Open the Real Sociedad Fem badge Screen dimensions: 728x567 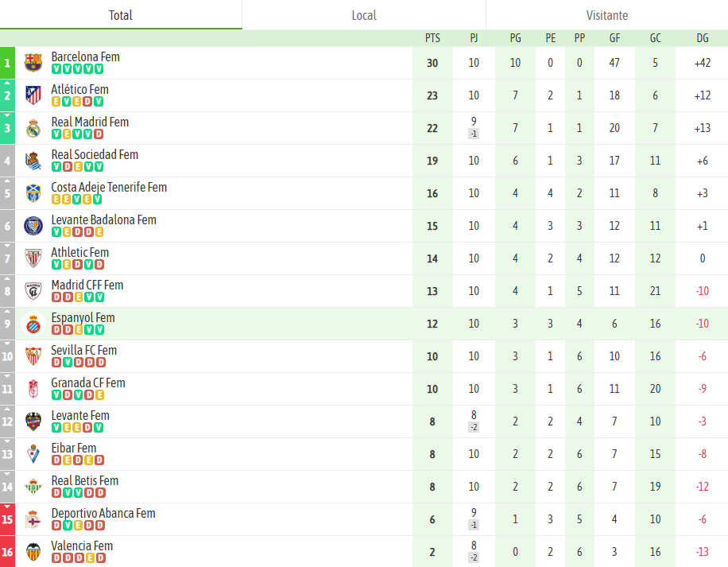[x=33, y=160]
